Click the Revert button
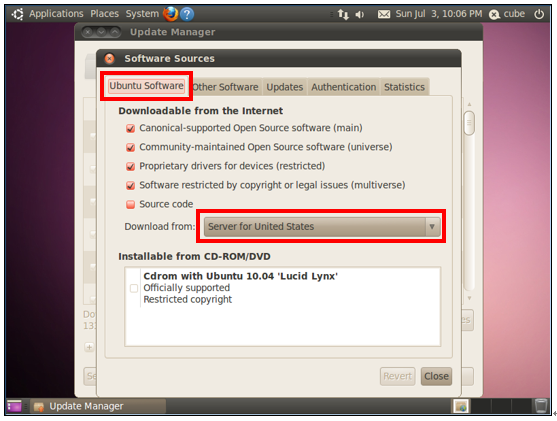 tap(398, 376)
